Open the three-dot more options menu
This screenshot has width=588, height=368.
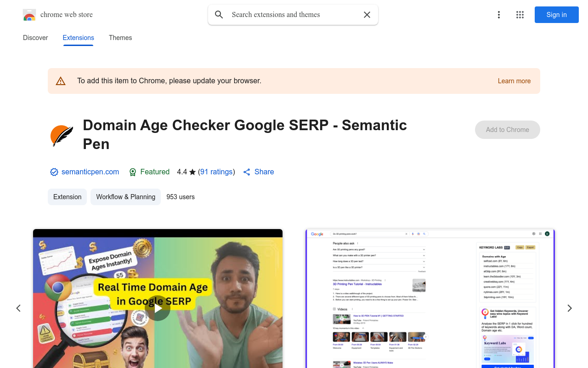tap(499, 15)
